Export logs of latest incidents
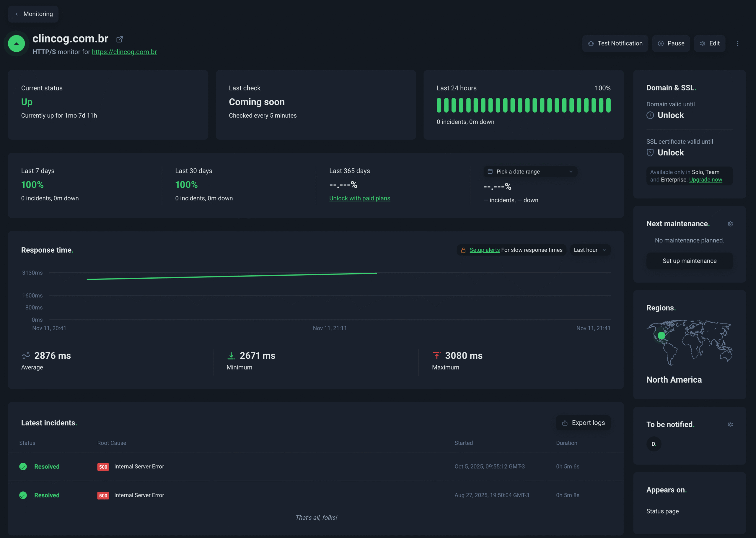The width and height of the screenshot is (756, 538). 583,423
